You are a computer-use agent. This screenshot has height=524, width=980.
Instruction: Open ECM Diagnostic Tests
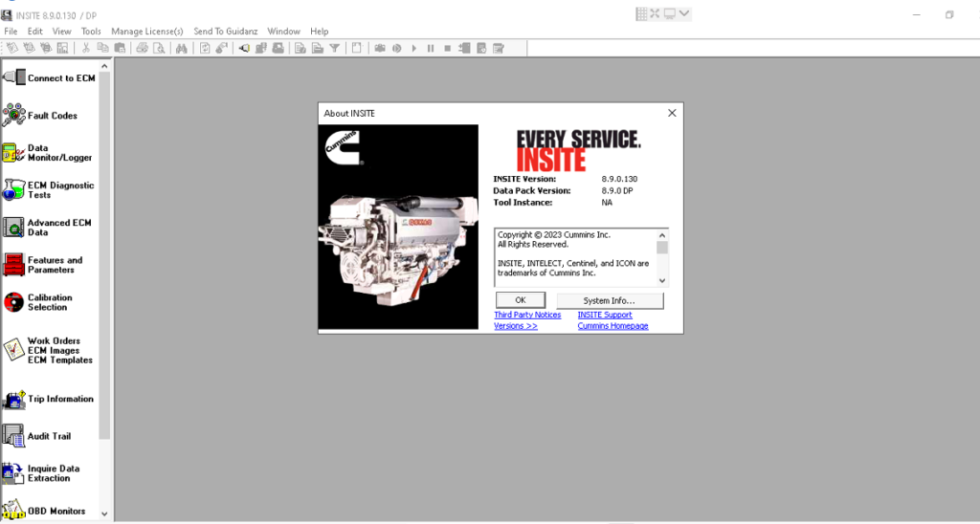pos(14,190)
